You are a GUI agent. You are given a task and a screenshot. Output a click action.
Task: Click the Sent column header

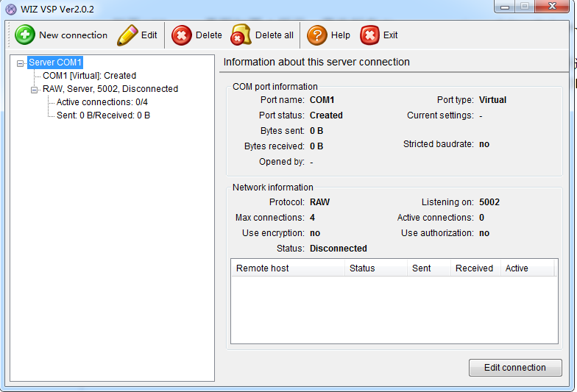point(429,268)
